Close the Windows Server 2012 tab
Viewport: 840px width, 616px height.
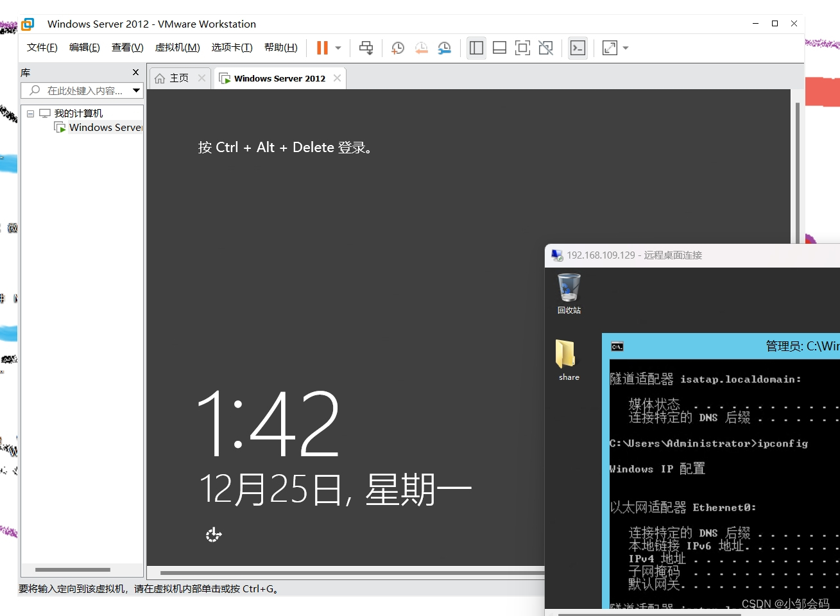pyautogui.click(x=337, y=78)
